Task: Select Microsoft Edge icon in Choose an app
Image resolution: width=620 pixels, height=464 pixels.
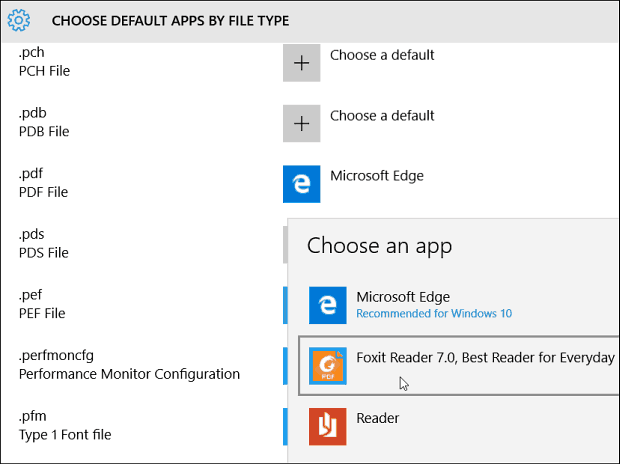Action: (327, 305)
